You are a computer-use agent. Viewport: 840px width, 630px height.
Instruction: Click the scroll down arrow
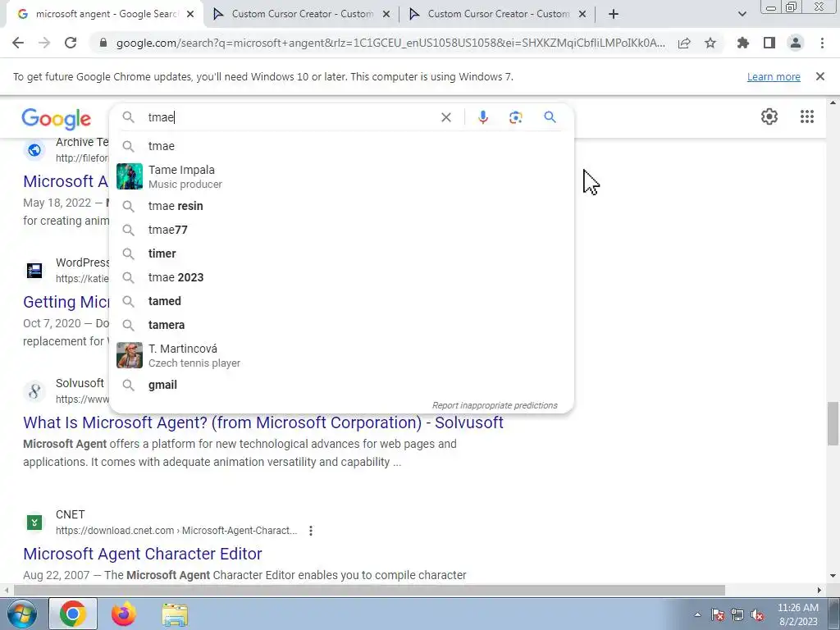pyautogui.click(x=833, y=576)
